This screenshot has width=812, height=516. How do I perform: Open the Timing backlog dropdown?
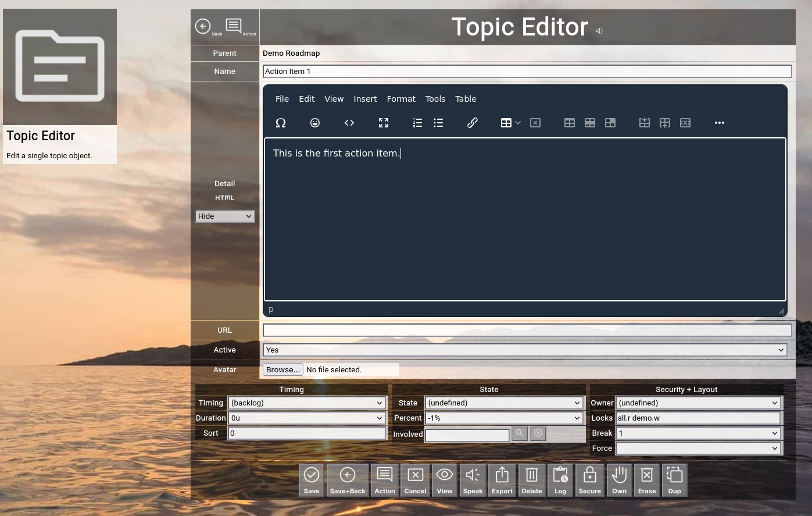click(306, 403)
